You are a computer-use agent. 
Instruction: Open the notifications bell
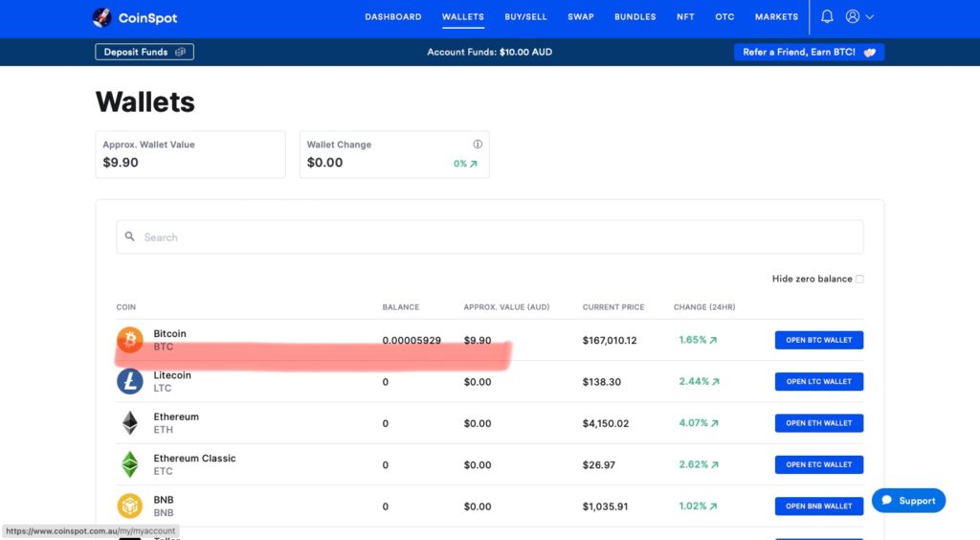point(827,17)
